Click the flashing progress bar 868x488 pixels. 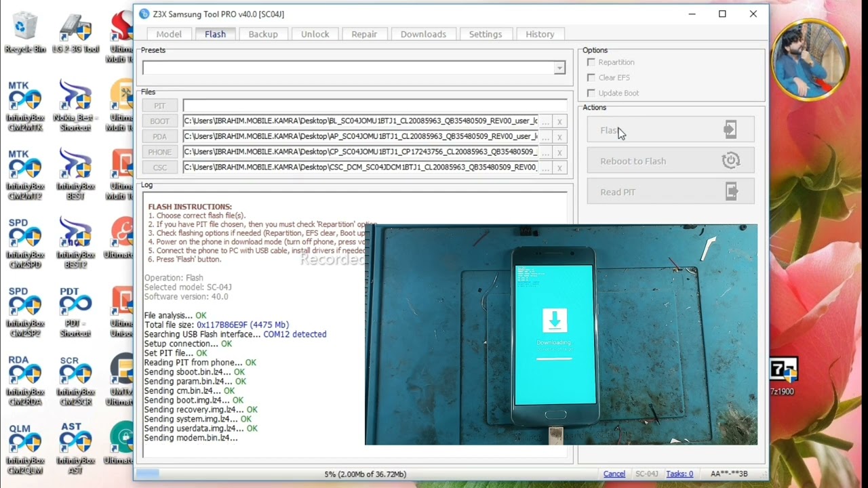pyautogui.click(x=366, y=474)
